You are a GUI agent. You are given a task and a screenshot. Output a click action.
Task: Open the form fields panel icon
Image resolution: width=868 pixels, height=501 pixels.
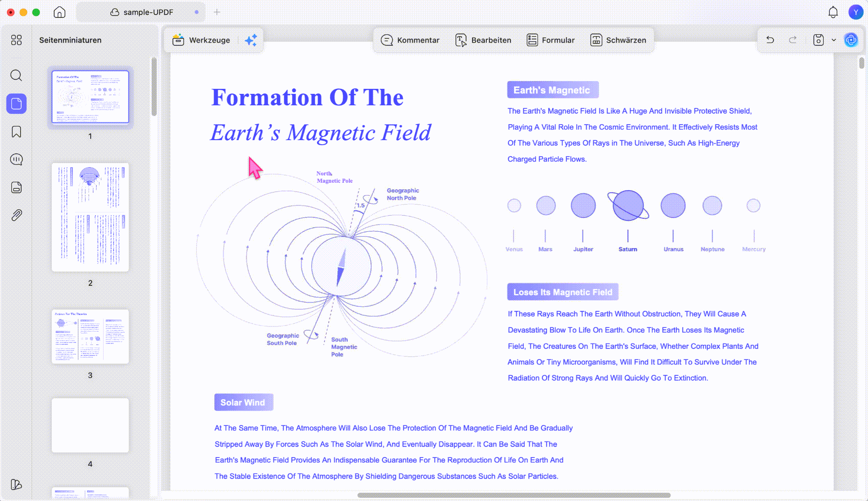[16, 187]
